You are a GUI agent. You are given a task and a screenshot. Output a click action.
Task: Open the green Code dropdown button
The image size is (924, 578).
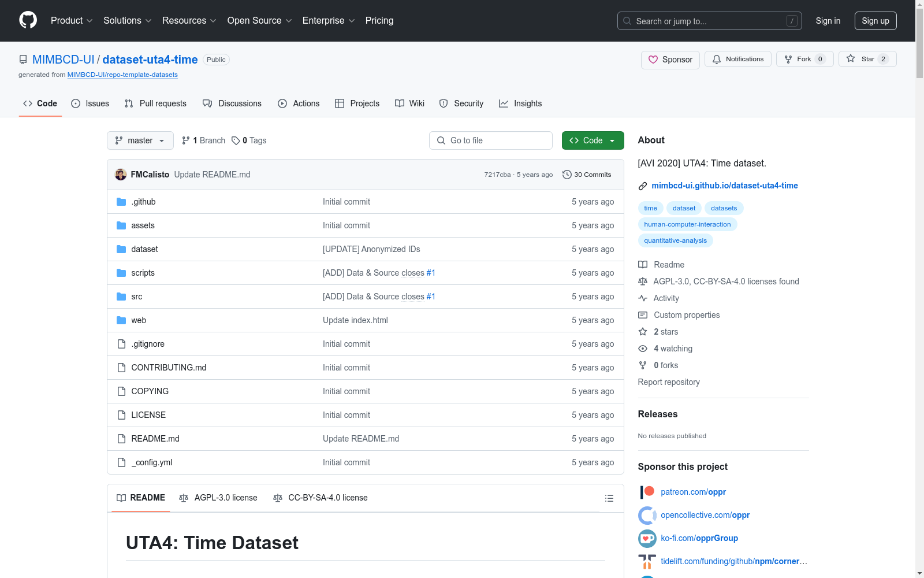click(593, 140)
